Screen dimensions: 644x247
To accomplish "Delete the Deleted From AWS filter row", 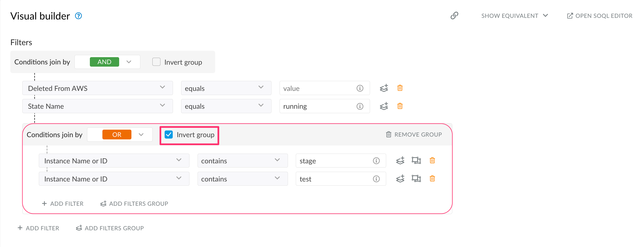I will (400, 88).
